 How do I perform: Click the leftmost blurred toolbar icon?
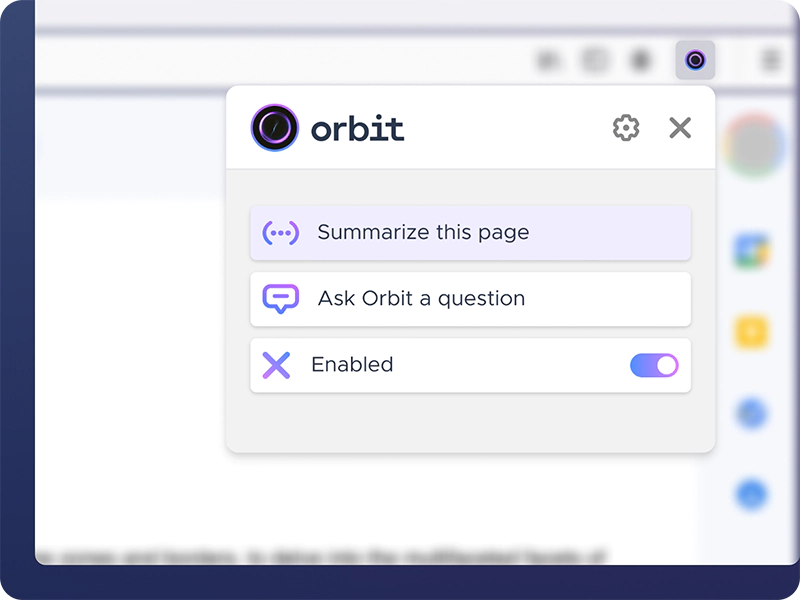tap(546, 59)
